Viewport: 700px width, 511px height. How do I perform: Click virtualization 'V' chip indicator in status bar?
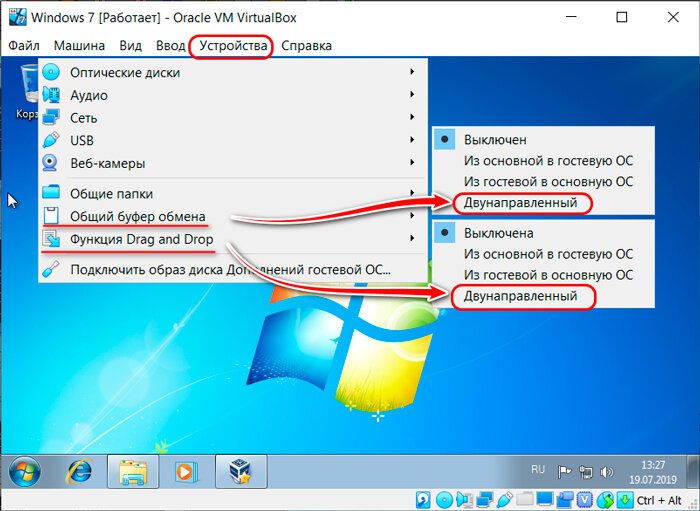click(585, 499)
